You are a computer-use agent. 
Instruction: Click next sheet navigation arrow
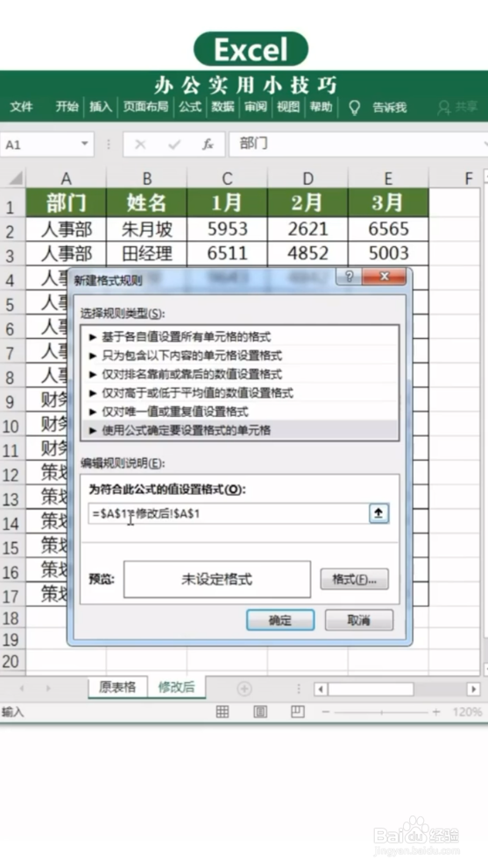pos(48,688)
